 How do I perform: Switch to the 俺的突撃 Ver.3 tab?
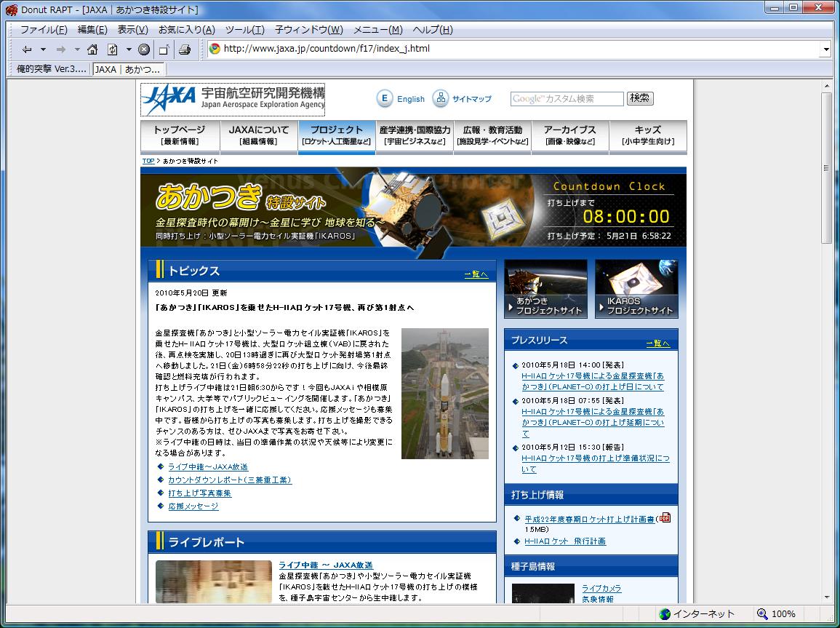(51, 69)
